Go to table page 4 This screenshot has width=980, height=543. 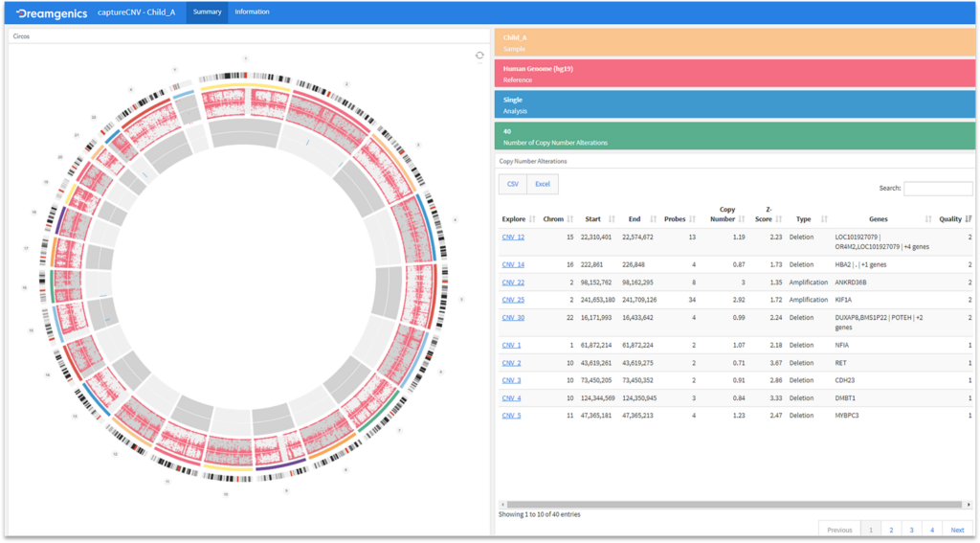coord(932,530)
